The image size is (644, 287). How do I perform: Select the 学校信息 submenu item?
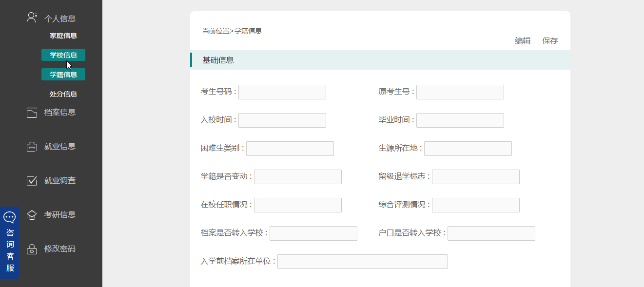(63, 55)
